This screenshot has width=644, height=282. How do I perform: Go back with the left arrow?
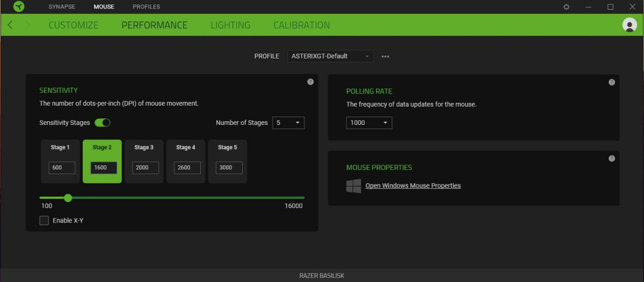10,25
